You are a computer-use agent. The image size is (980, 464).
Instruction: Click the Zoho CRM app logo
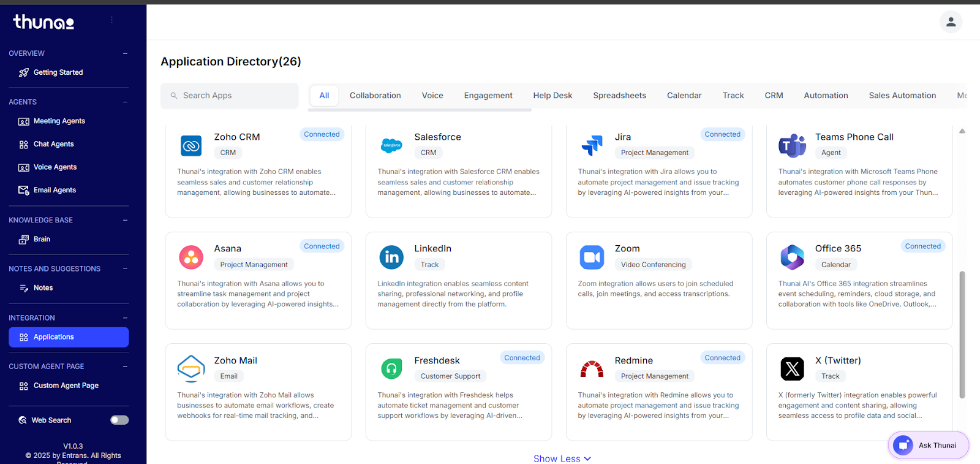[191, 146]
